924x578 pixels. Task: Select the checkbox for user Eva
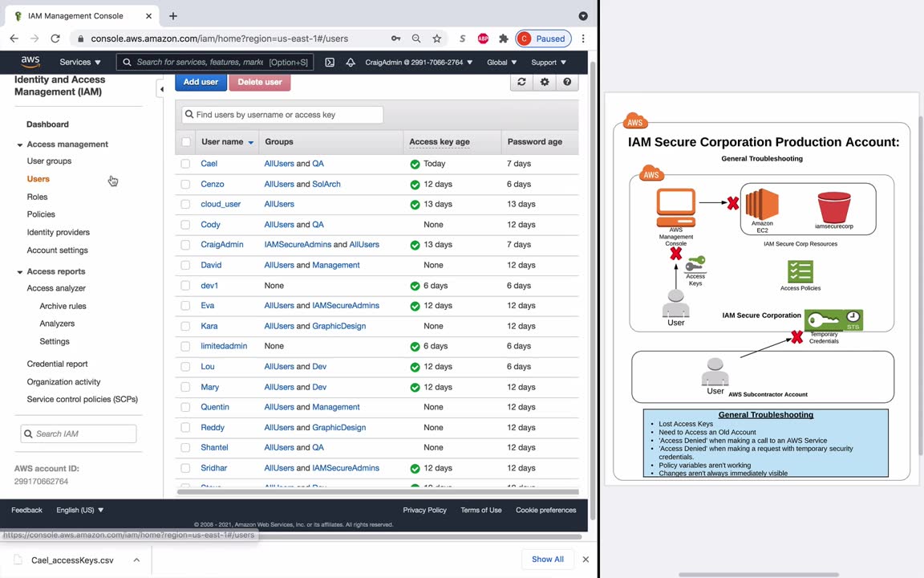(x=185, y=306)
